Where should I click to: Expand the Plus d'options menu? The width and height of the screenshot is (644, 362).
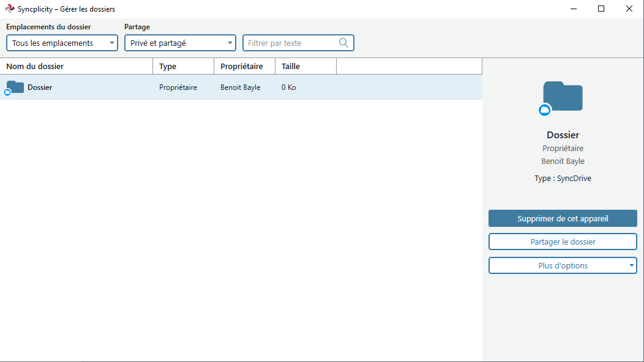click(x=563, y=265)
